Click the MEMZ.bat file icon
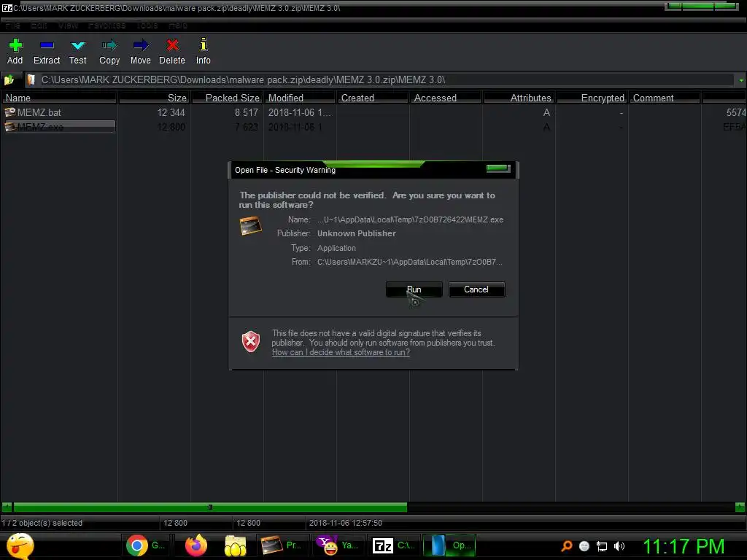The image size is (747, 560). tap(10, 112)
